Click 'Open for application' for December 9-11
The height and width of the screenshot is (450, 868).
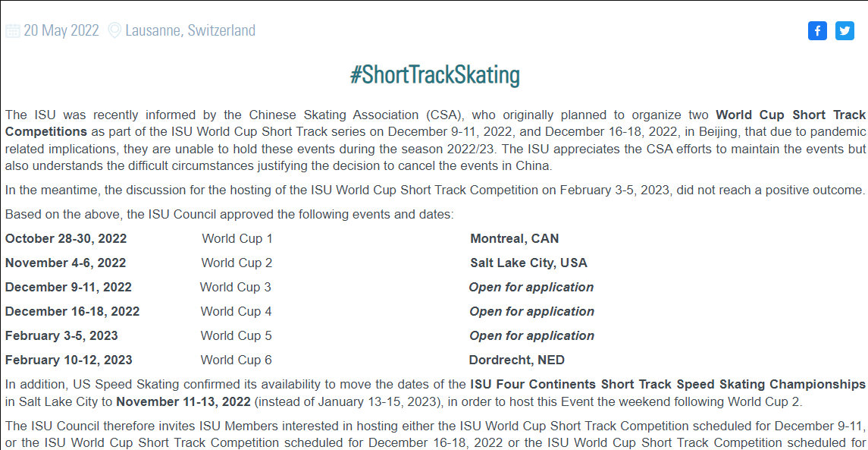[531, 287]
